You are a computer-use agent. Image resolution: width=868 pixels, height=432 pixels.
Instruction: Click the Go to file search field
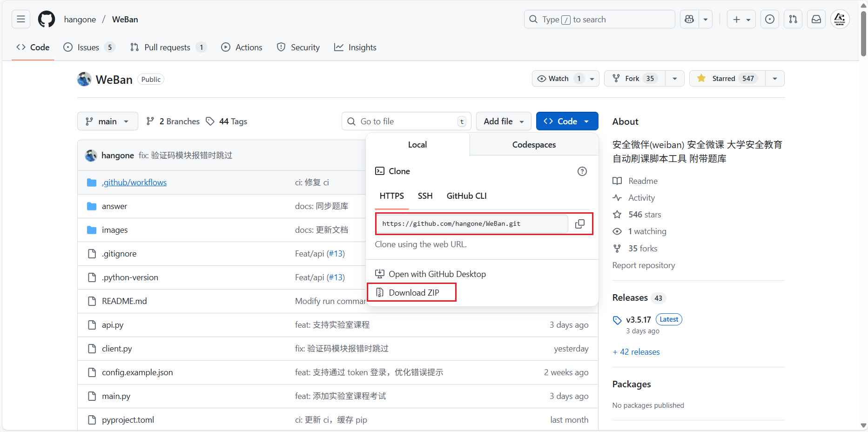(x=406, y=121)
